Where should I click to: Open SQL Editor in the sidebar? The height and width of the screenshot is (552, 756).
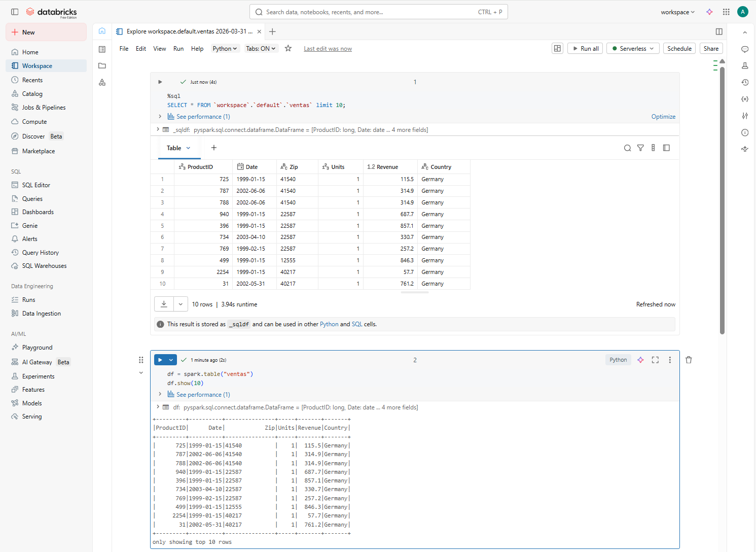(46, 185)
